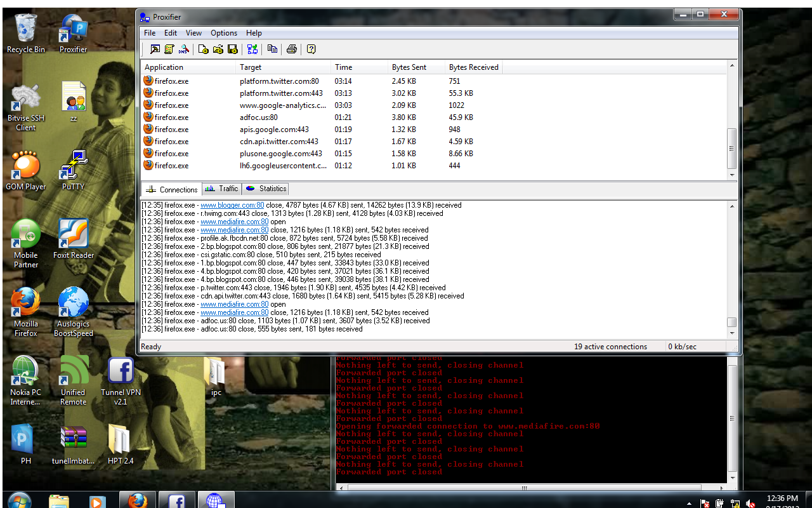Click the Windows Start button
Image resolution: width=812 pixels, height=508 pixels.
point(18,500)
